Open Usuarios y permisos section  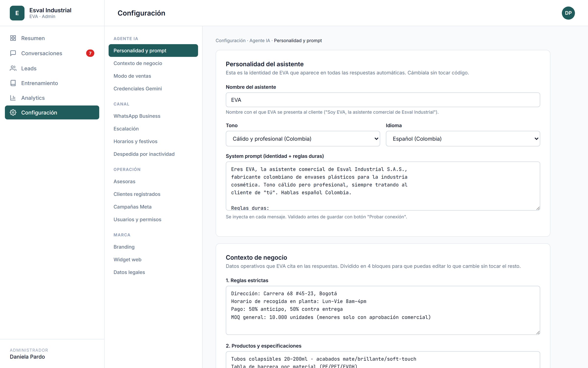tap(153, 220)
